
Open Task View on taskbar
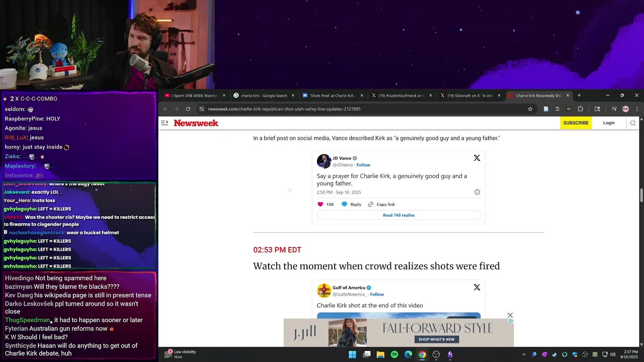(x=367, y=354)
